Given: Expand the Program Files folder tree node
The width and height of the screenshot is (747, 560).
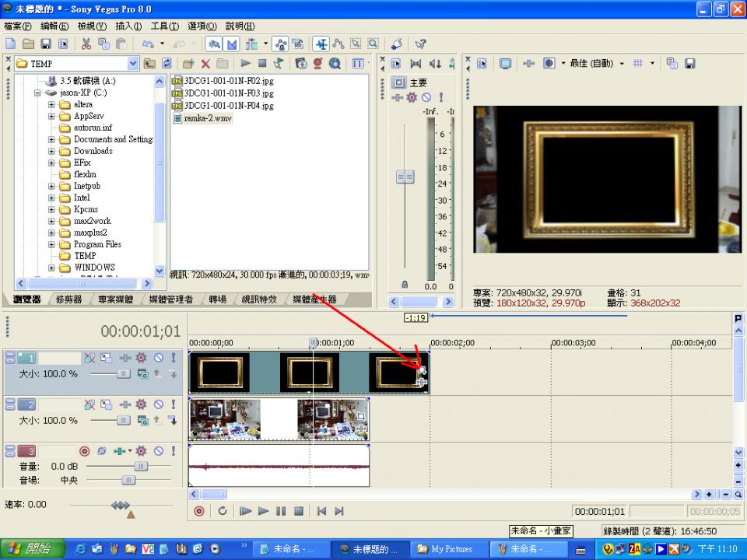Looking at the screenshot, I should pos(52,244).
